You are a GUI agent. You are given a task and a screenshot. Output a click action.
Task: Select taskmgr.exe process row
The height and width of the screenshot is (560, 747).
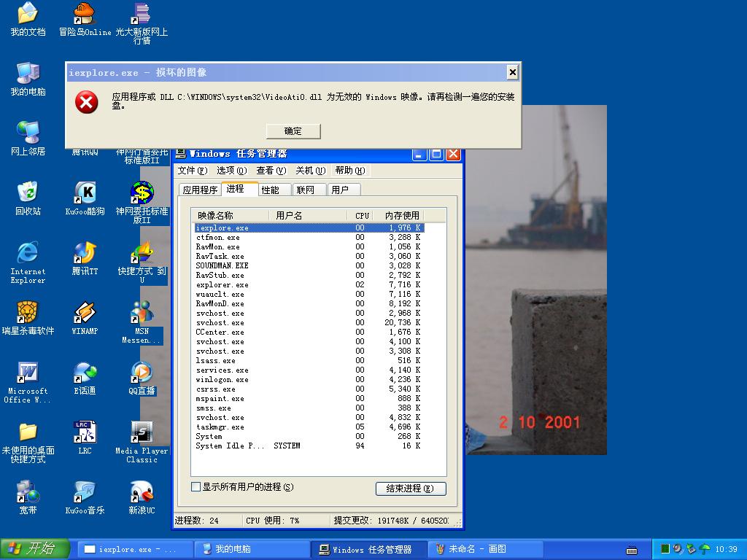[309, 427]
